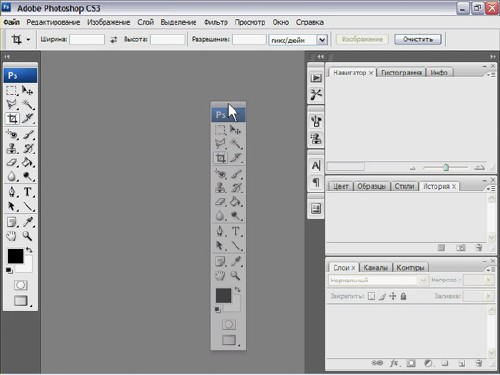The image size is (500, 375).
Task: Select the Pen tool in left toolbox
Action: tap(12, 192)
